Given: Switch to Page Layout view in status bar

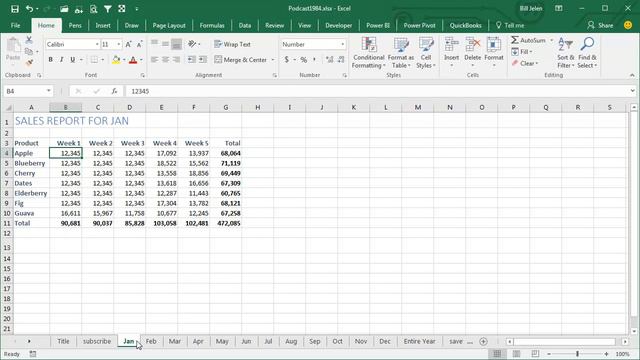Looking at the screenshot, I should (x=516, y=353).
